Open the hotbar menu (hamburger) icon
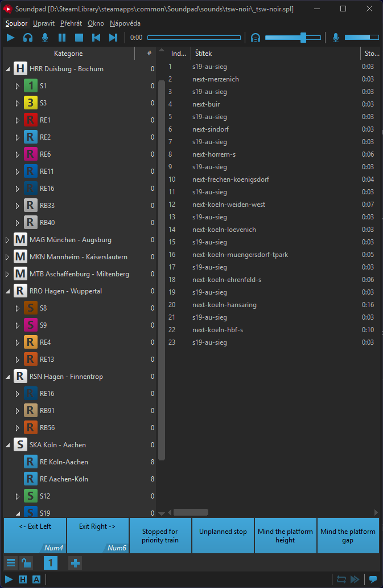The image size is (383, 588). pos(11,563)
